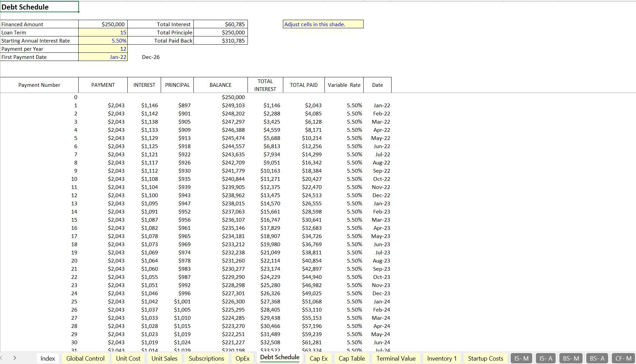636x364 pixels.
Task: Select total paid $24,513 for payment 12
Action: pos(304,195)
